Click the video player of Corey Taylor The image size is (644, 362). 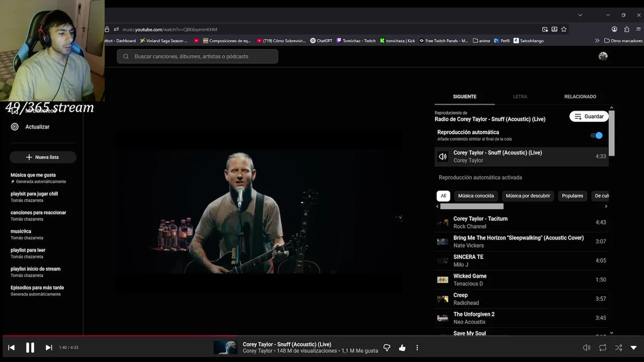pyautogui.click(x=258, y=211)
